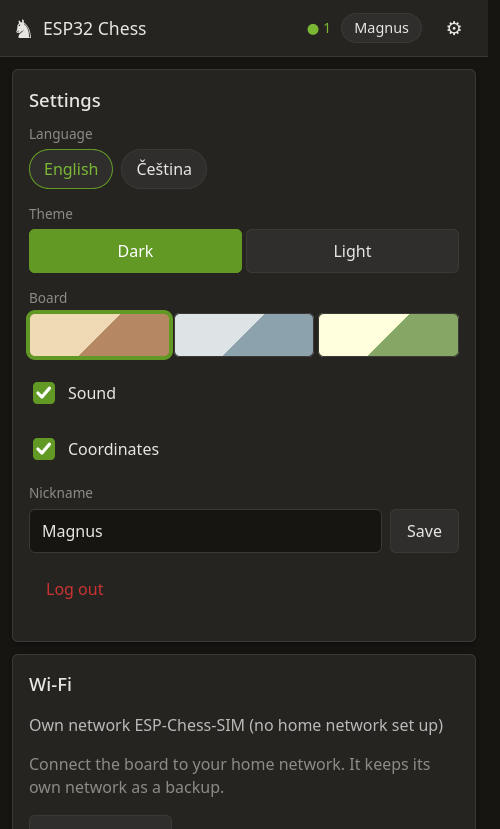Screen dimensions: 500x829
Task: Log out of the account
Action: (x=75, y=589)
